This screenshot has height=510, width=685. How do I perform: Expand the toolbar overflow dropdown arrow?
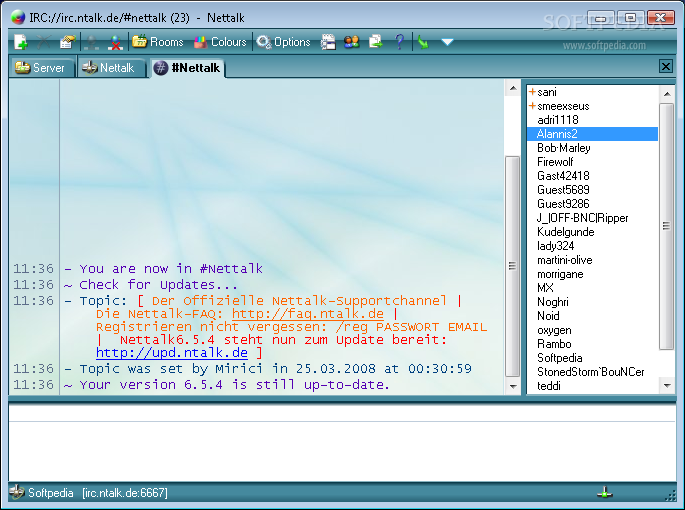[447, 42]
